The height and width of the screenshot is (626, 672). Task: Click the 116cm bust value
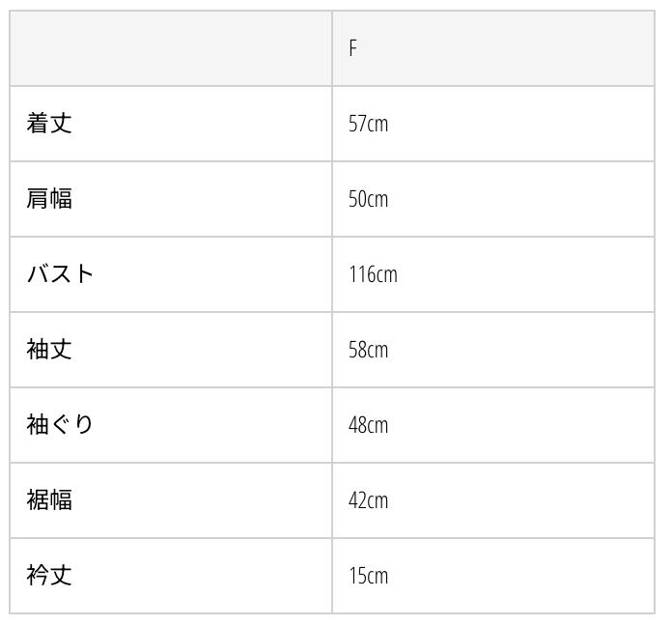click(373, 274)
